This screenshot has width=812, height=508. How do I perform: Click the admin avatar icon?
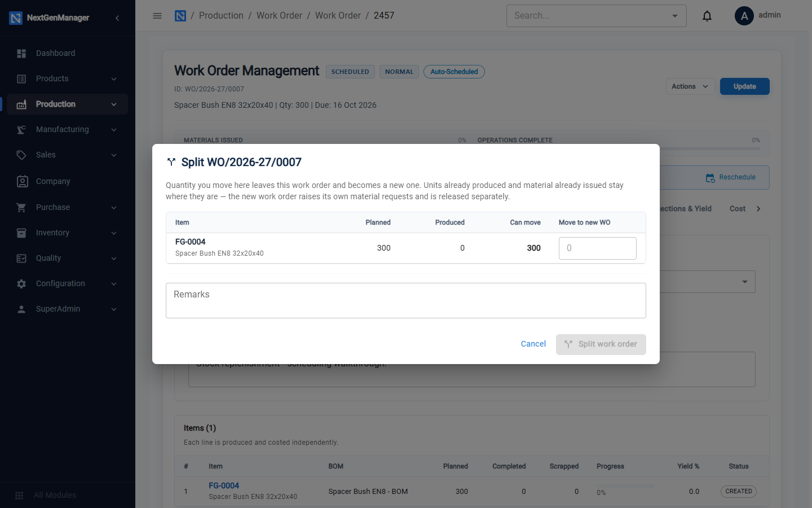pyautogui.click(x=744, y=16)
